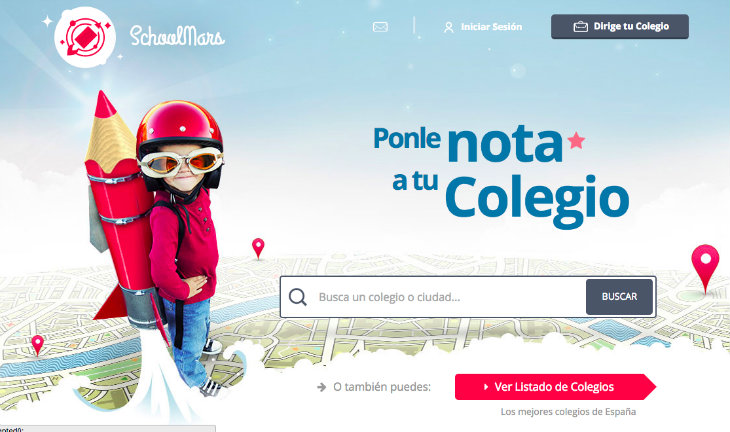The height and width of the screenshot is (432, 730).
Task: Click the arrow icon before O también puedes
Action: 321,387
